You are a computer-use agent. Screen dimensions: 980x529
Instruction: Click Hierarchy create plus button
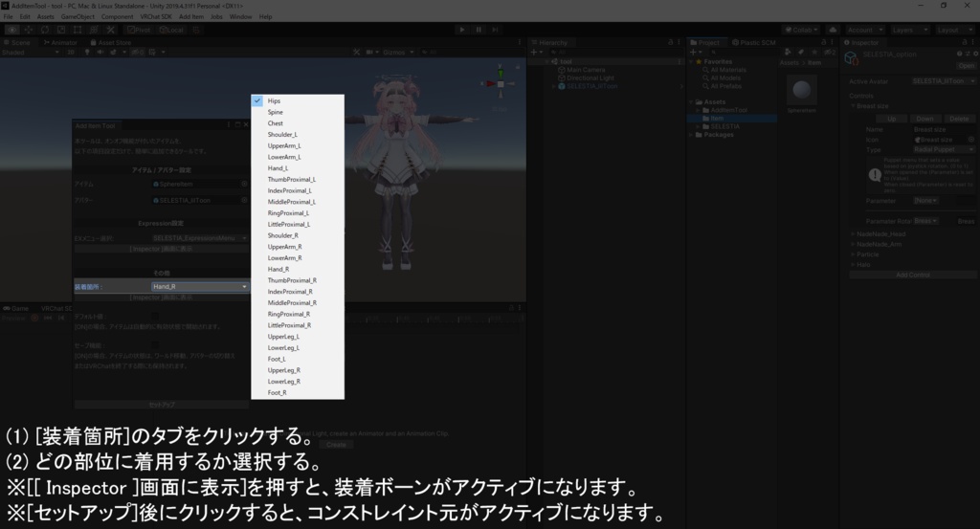click(535, 53)
